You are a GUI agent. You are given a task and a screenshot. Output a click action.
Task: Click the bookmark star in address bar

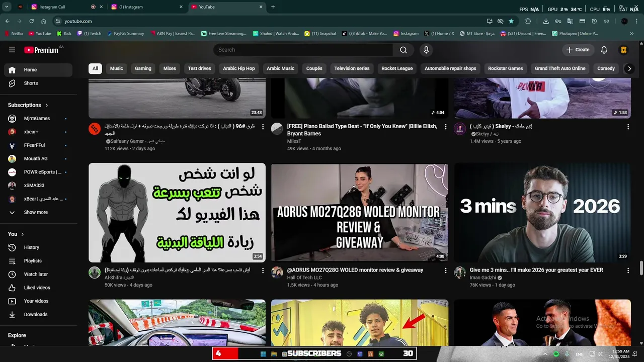click(x=511, y=21)
